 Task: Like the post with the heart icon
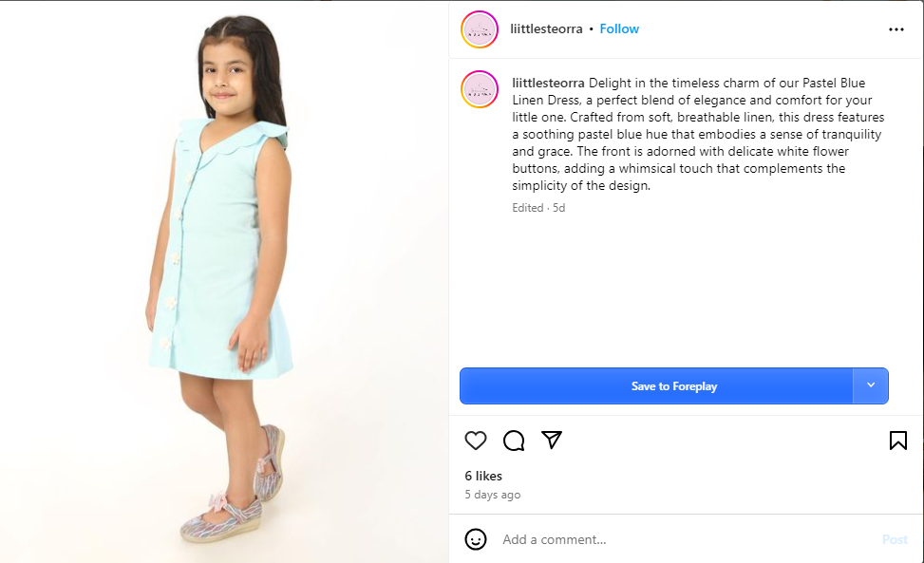[x=476, y=441]
